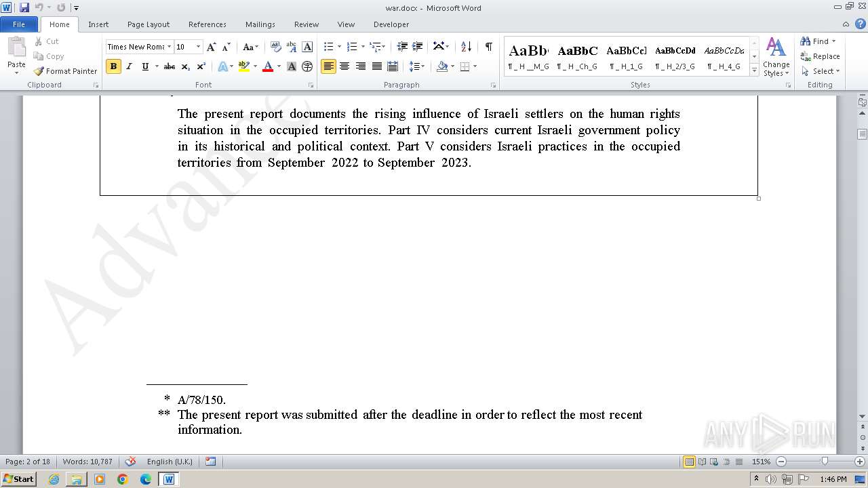Switch to Full Screen Reading view
The image size is (868, 488).
702,462
